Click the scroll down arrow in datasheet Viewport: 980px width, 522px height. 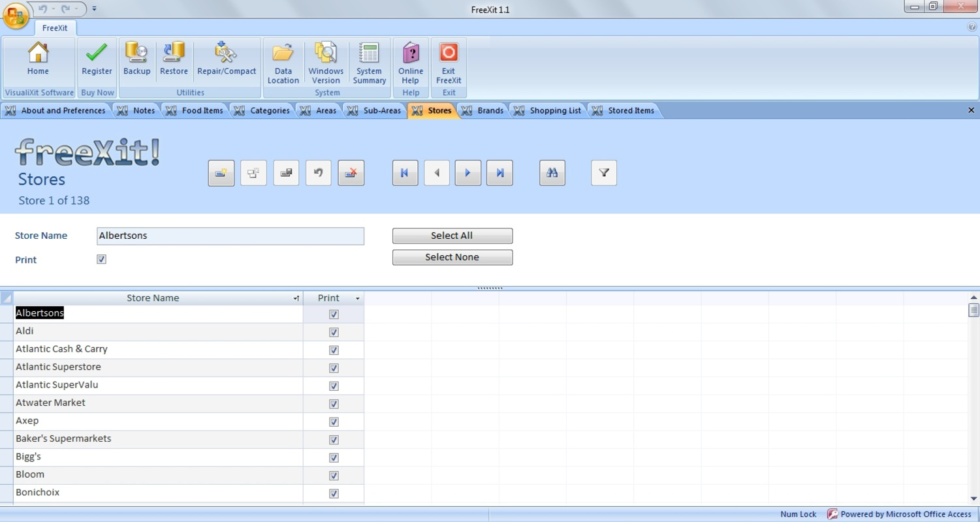pos(973,499)
